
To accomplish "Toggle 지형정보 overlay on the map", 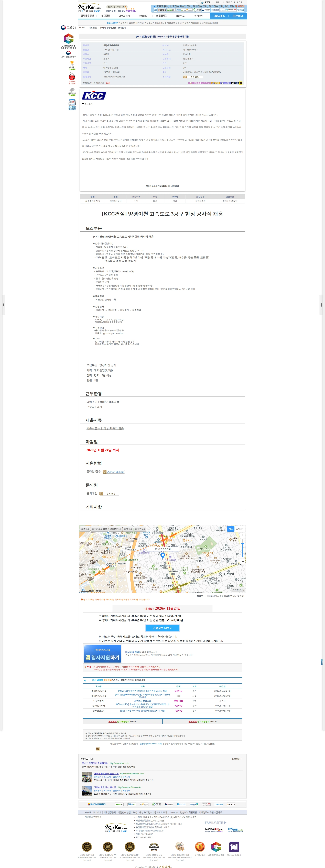I will tap(128, 529).
